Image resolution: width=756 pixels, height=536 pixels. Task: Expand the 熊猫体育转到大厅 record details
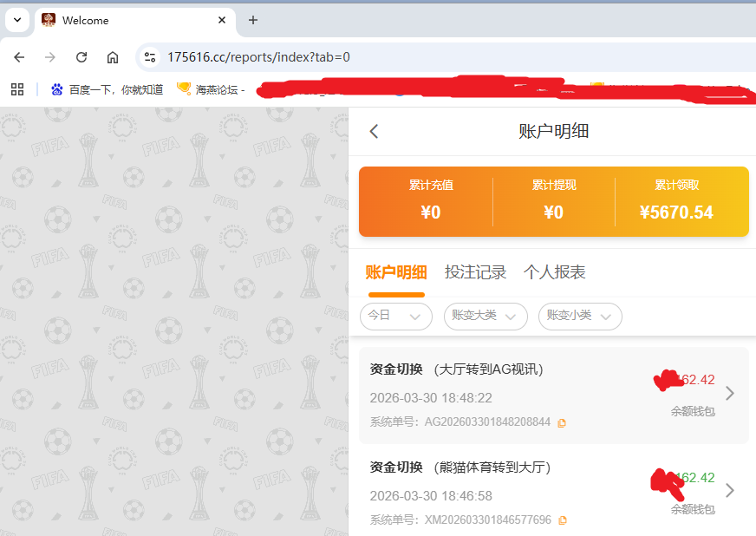[x=730, y=490]
